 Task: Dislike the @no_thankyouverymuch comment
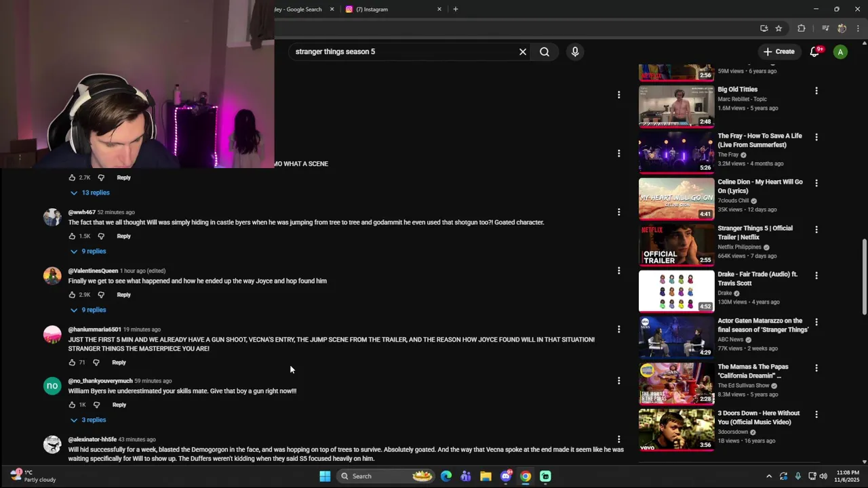(96, 405)
